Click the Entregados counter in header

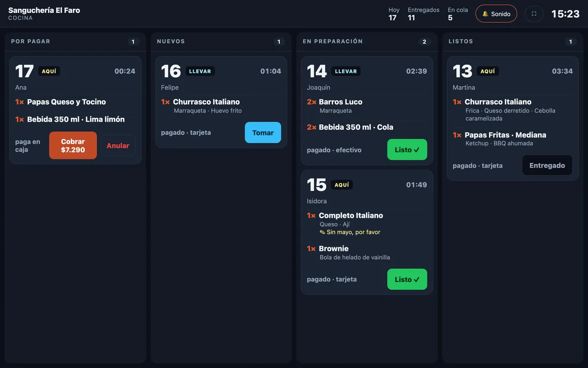coord(424,14)
